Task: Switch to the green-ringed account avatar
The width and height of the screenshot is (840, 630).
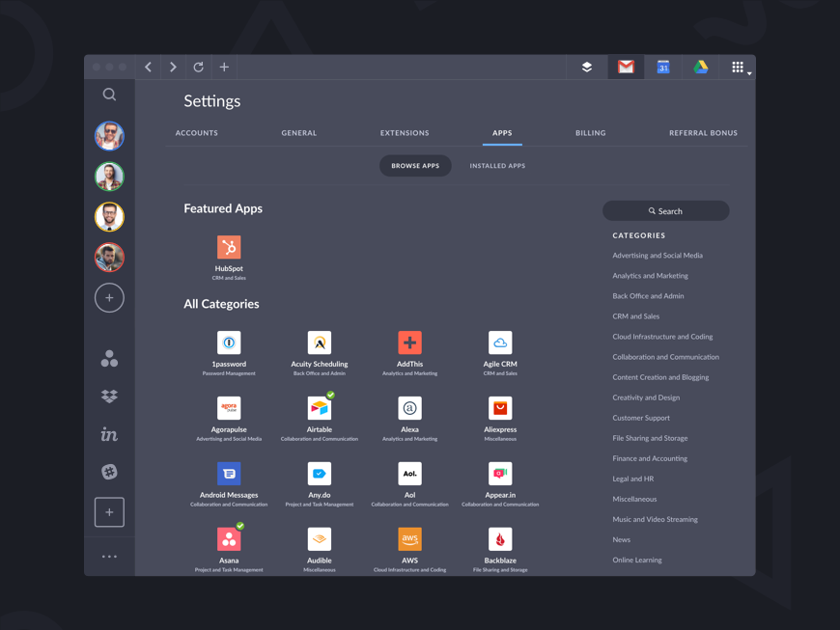Action: [109, 177]
